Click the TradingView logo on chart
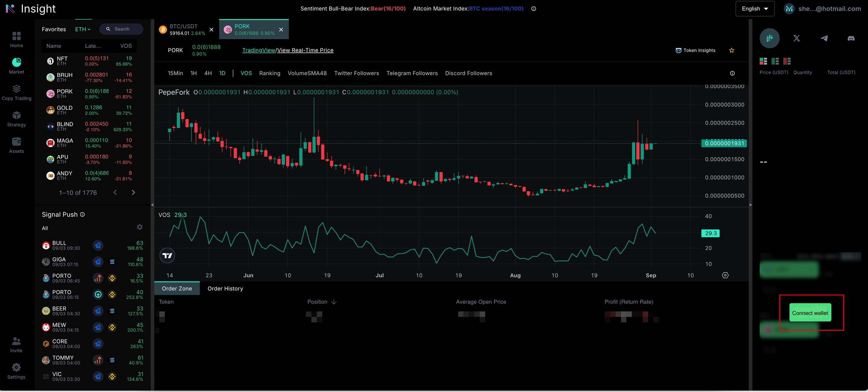868x392 pixels. pyautogui.click(x=167, y=256)
